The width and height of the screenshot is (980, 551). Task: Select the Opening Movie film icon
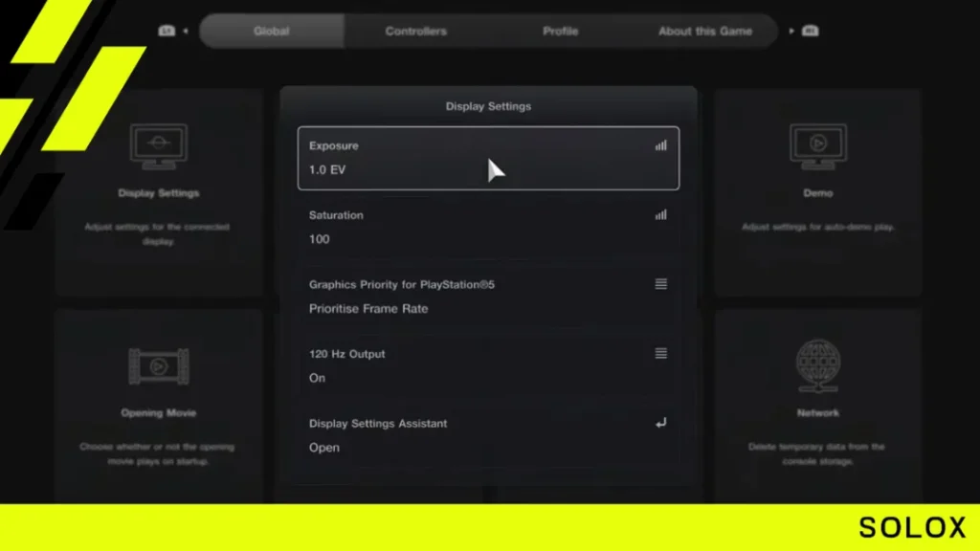tap(159, 366)
